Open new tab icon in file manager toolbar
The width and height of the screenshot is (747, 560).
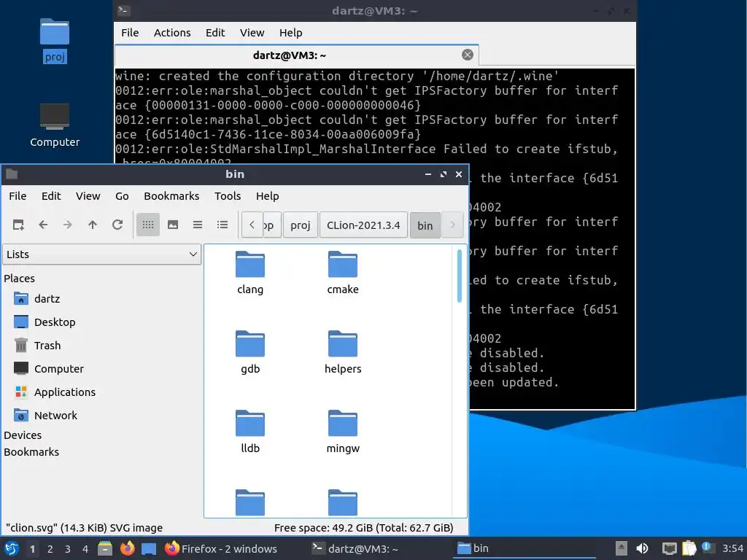tap(18, 225)
